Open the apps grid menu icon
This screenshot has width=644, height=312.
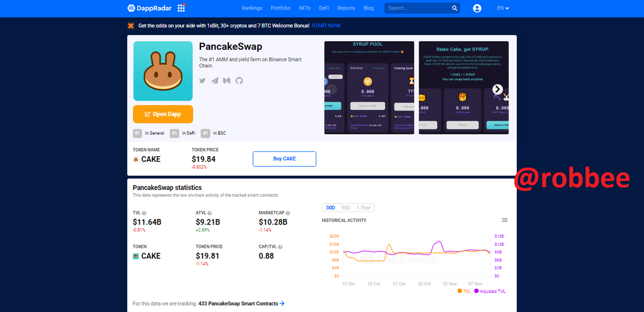pos(181,8)
